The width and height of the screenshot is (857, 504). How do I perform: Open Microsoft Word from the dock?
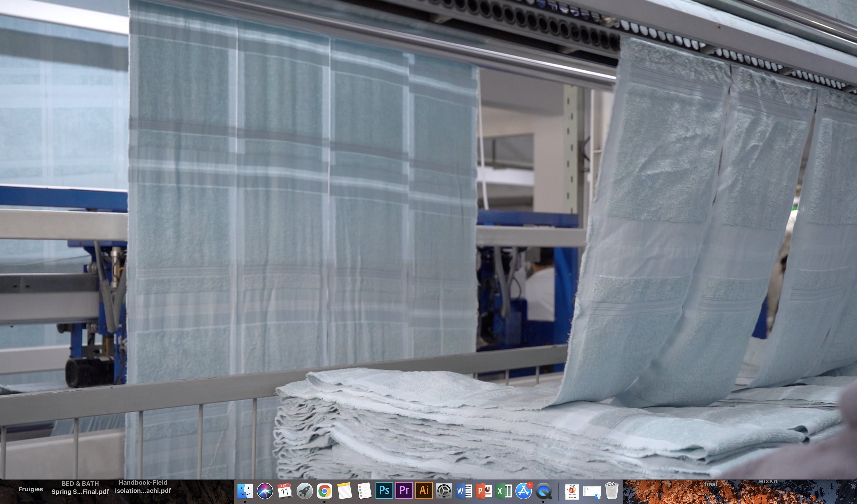point(464,491)
